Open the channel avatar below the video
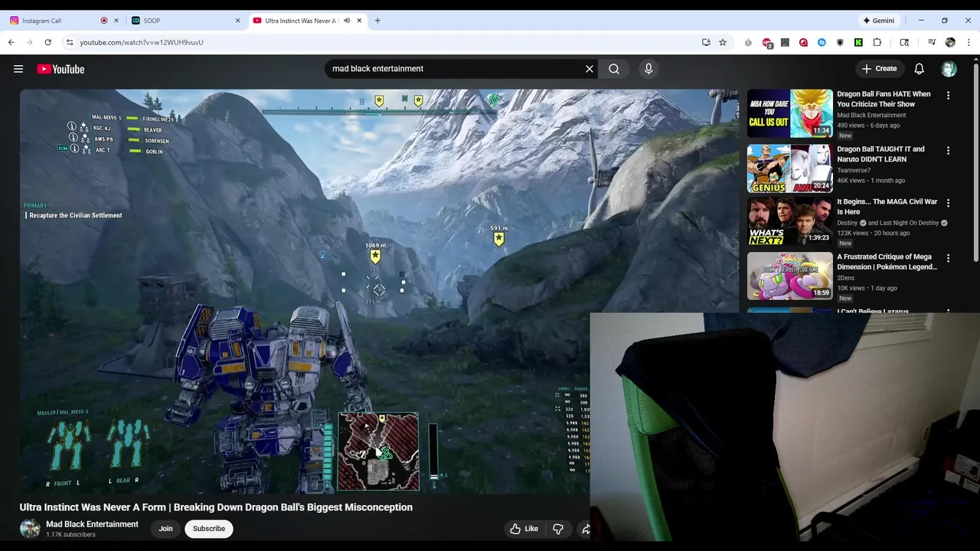Viewport: 980px width, 551px height. 30,529
